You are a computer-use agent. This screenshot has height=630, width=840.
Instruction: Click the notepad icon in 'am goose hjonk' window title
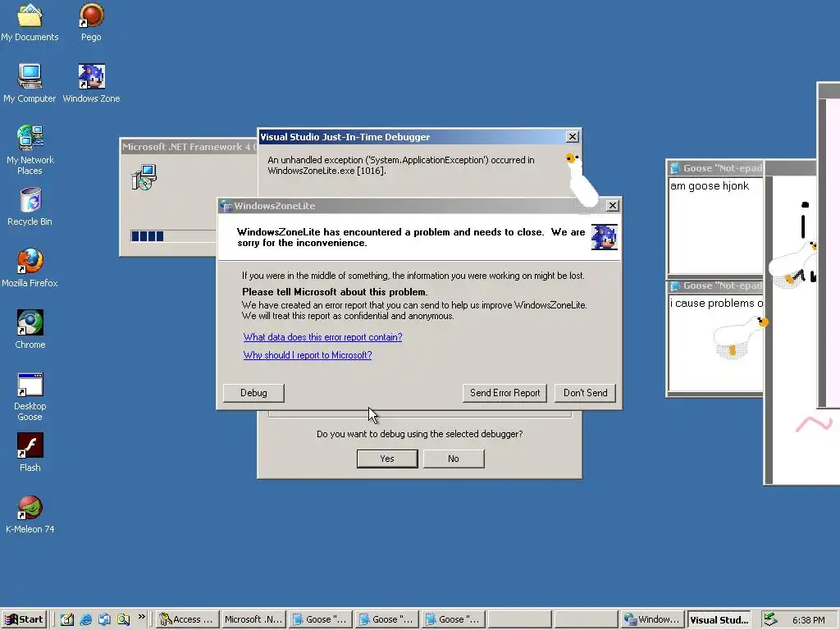click(x=675, y=168)
